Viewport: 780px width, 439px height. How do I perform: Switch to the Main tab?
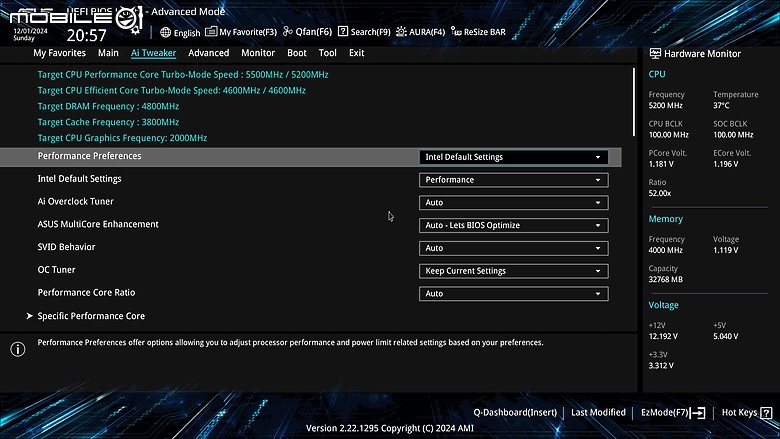tap(108, 53)
